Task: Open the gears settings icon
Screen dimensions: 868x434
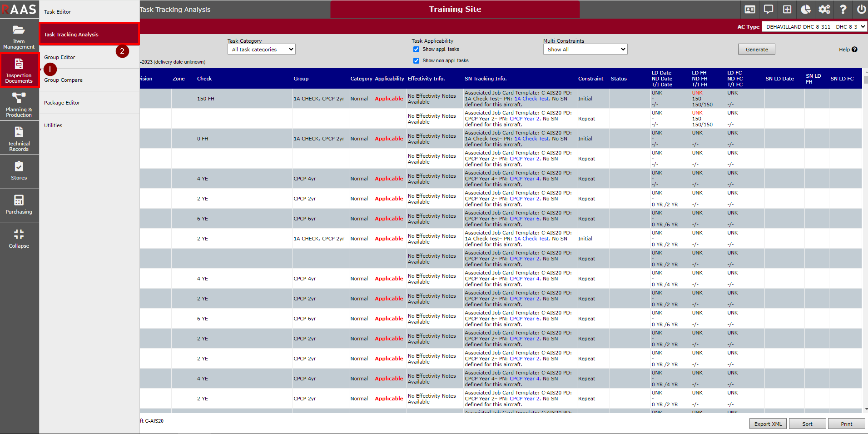Action: (824, 10)
